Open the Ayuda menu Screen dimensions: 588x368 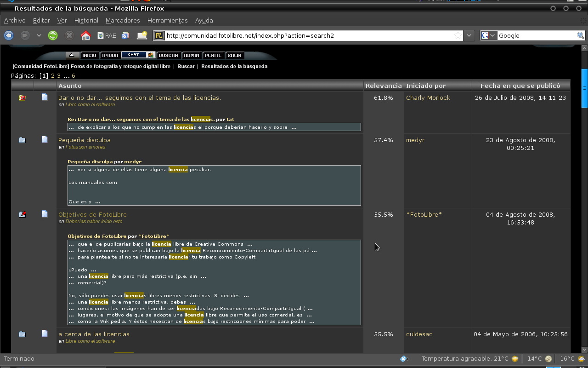click(x=204, y=20)
